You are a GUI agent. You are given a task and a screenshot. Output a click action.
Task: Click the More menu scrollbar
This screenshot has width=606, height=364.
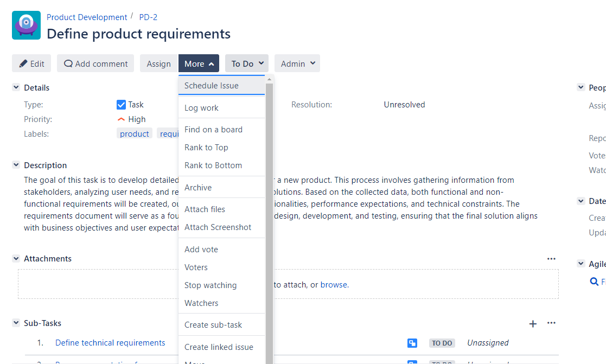pos(269,217)
